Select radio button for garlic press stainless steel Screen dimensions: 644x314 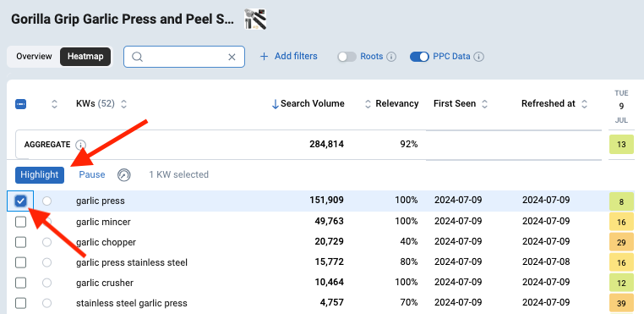[x=46, y=262]
